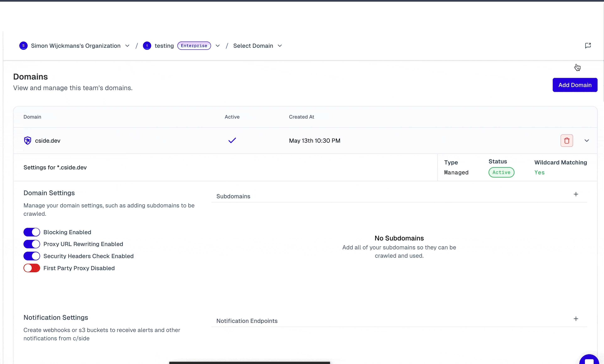Click the organization avatar with the S
The width and height of the screenshot is (604, 364).
coord(23,46)
